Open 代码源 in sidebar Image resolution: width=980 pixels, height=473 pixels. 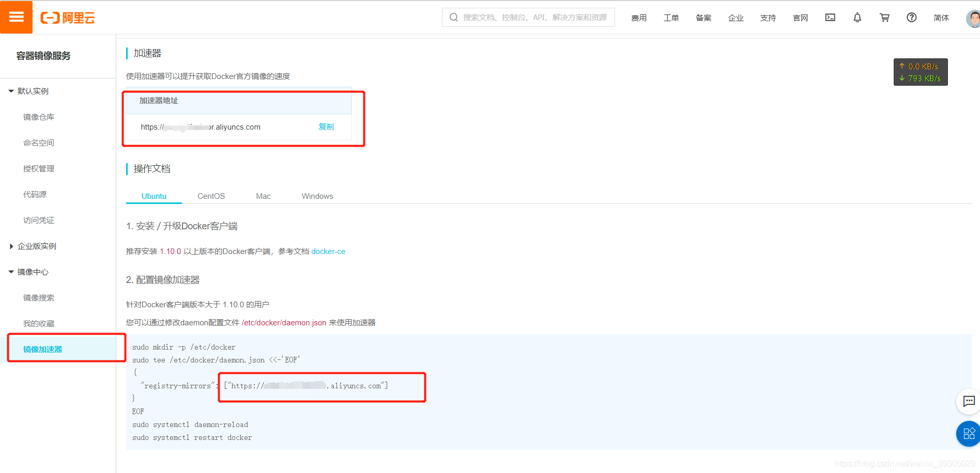[35, 195]
